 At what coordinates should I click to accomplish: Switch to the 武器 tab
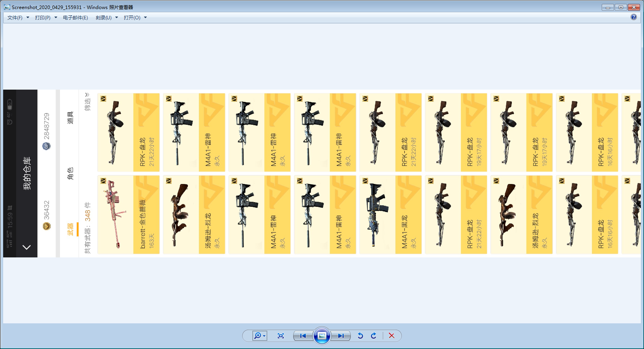(x=70, y=229)
